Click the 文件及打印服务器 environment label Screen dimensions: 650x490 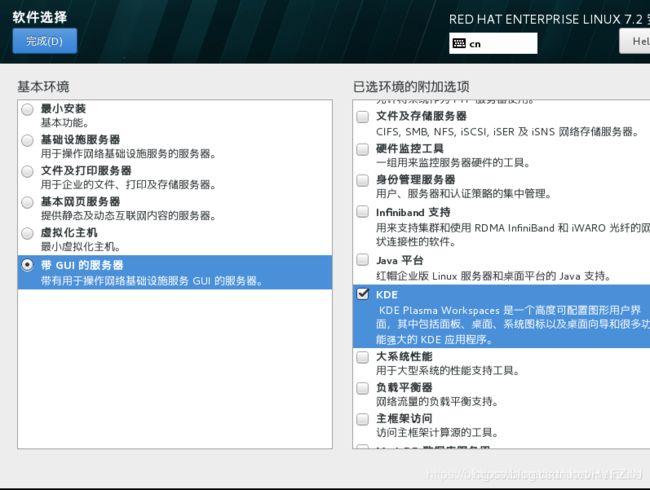tap(86, 170)
